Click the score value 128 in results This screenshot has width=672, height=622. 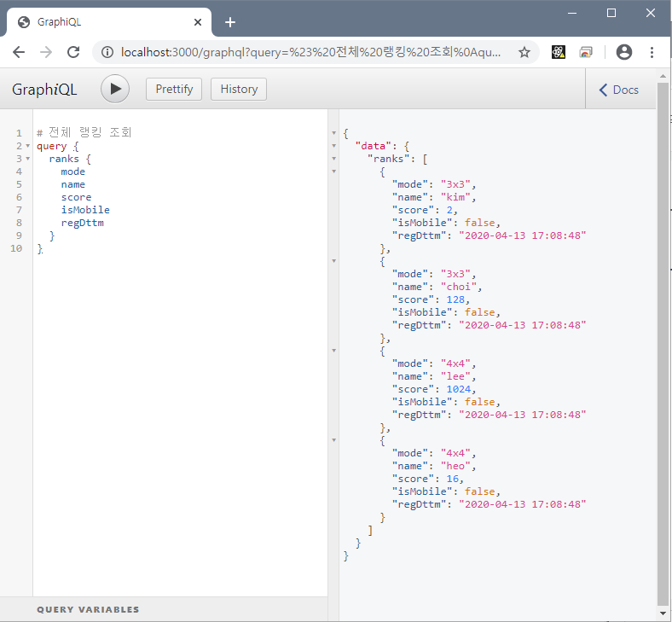[x=455, y=299]
